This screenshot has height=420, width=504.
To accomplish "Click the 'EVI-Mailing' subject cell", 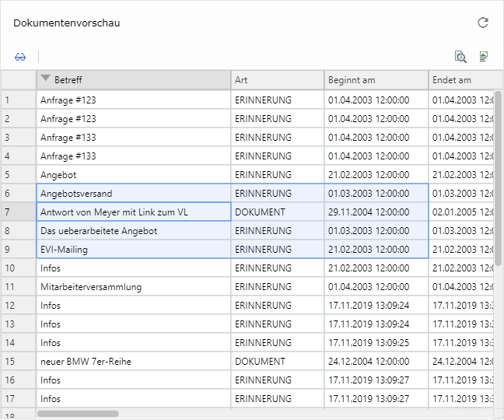I will [x=133, y=250].
